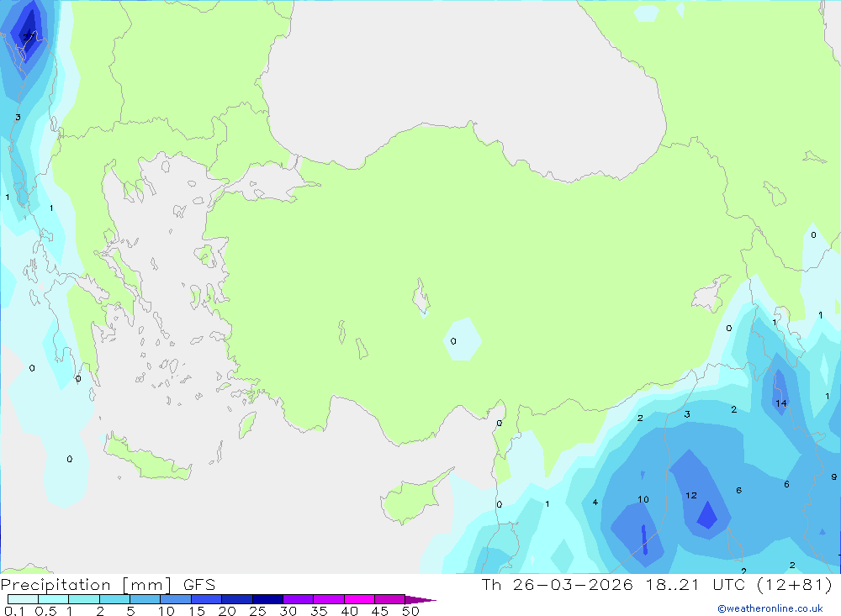Select the 10–15 mm legend color box
This screenshot has width=841, height=616.
(176, 599)
